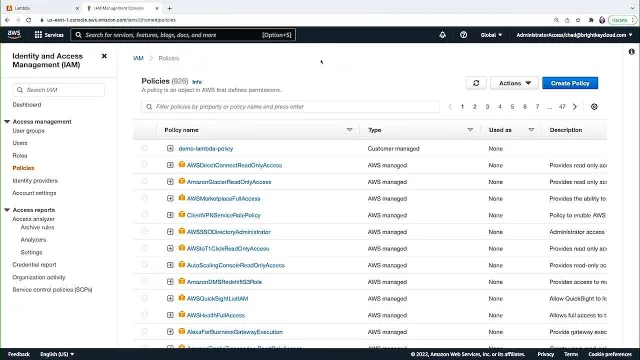Expand AlexaForBusinessGatewayExecution row details
The width and height of the screenshot is (640, 360).
click(170, 332)
